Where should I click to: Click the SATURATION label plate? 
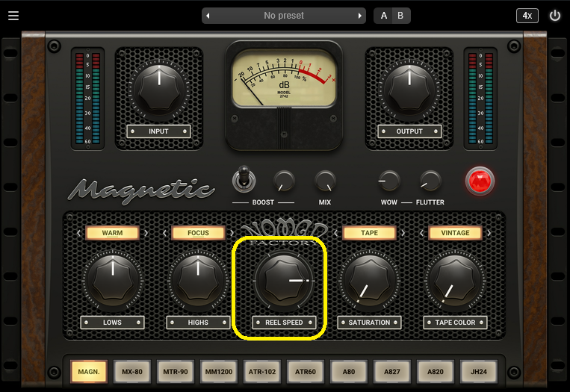pyautogui.click(x=369, y=323)
